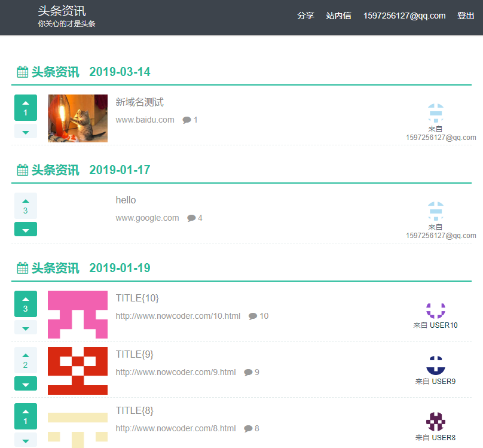Click comment bubble icon on TITLE{10}
The image size is (483, 448).
253,316
